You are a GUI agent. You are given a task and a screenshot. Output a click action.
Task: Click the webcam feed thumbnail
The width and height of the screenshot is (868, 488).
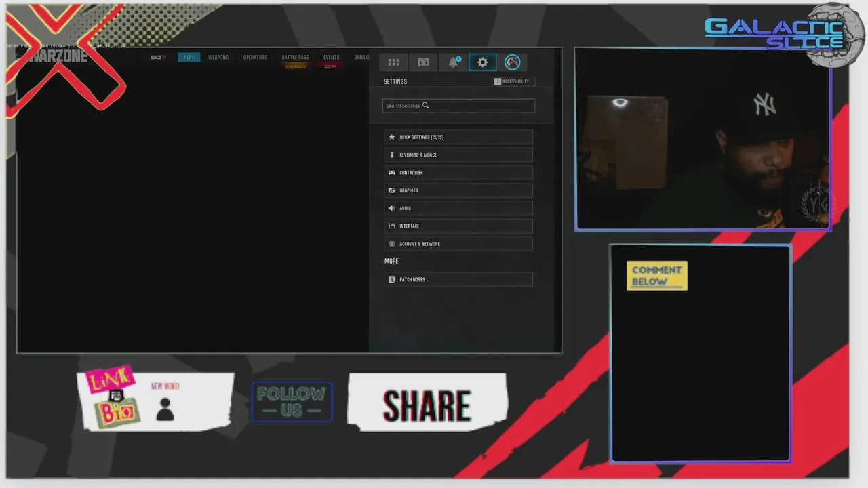703,139
